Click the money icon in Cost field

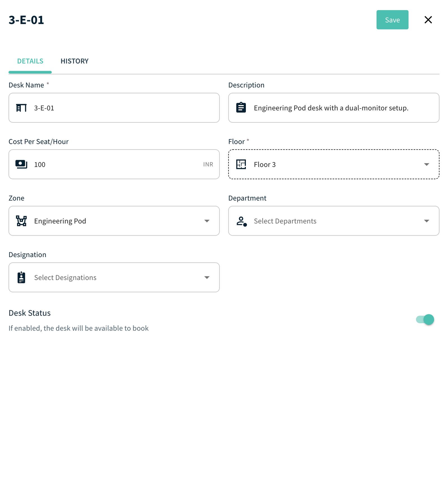[21, 164]
